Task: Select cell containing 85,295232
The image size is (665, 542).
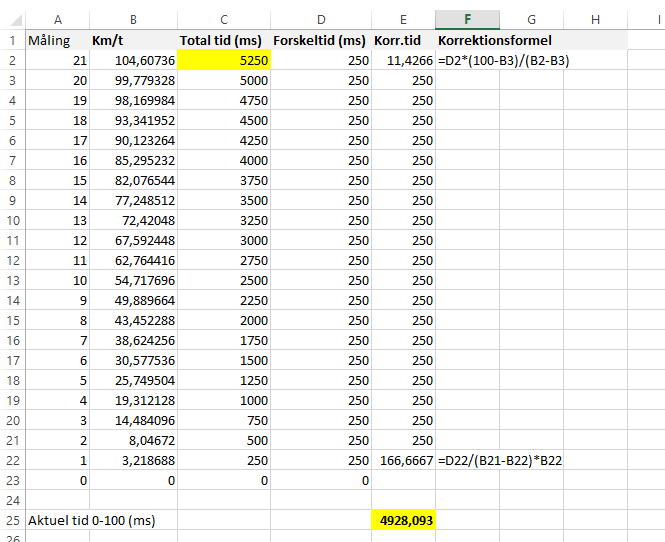Action: pos(133,160)
